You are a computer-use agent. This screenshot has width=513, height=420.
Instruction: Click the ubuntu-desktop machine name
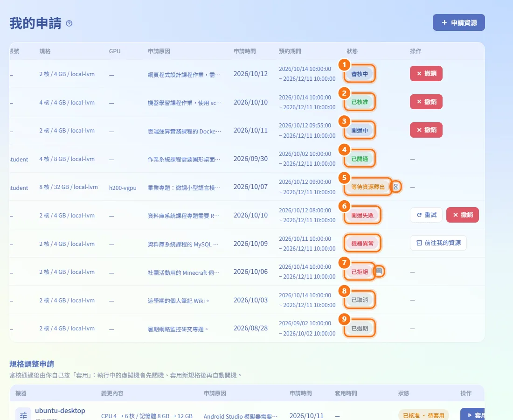click(x=60, y=410)
